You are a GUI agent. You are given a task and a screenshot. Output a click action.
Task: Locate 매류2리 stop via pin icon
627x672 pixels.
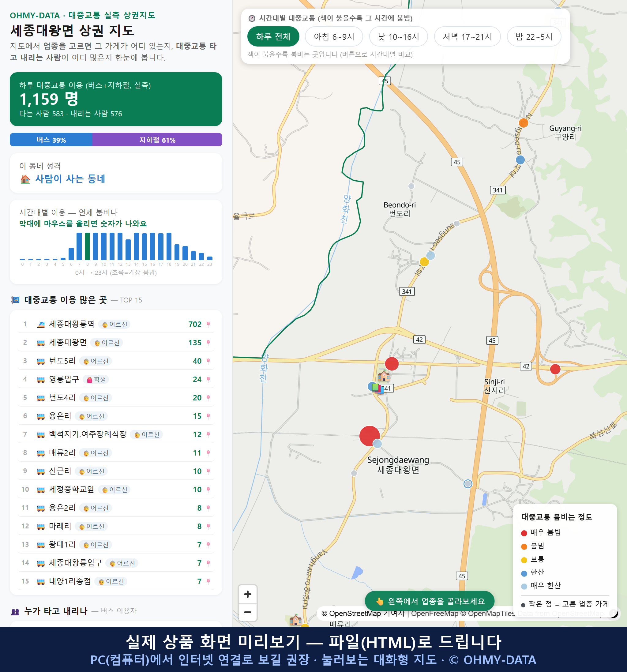(208, 453)
